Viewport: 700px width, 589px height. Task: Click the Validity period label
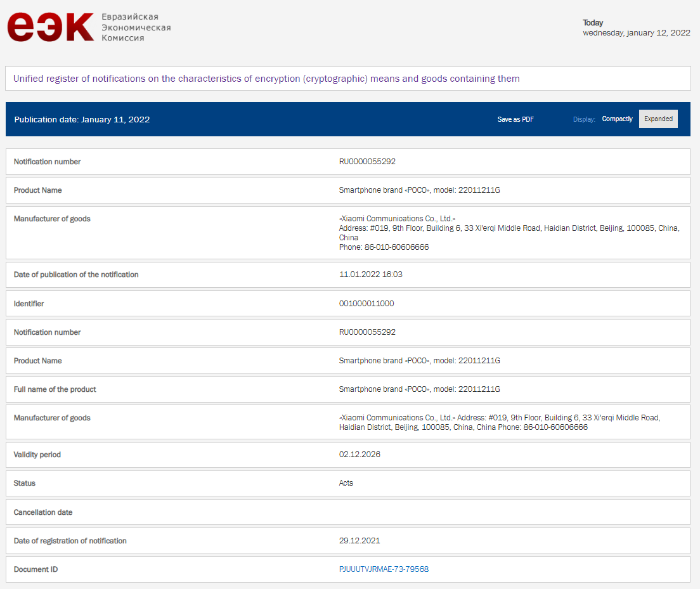tap(37, 455)
